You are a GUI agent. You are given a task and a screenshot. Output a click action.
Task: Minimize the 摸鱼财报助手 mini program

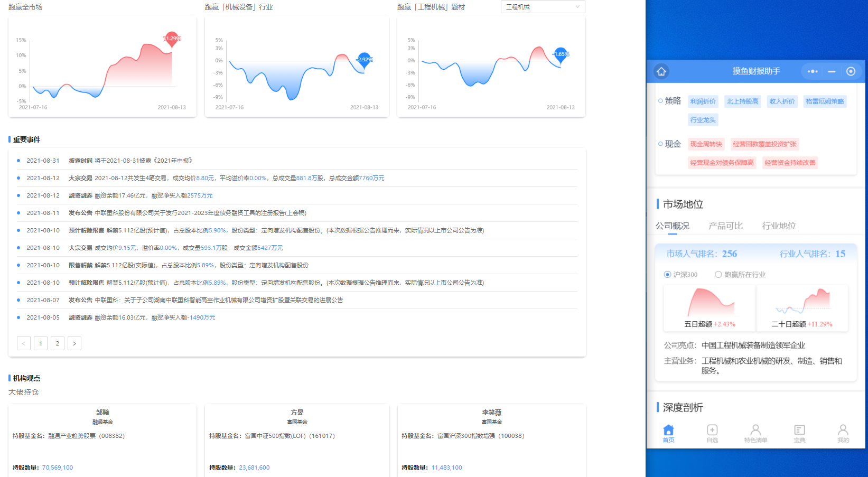(832, 71)
